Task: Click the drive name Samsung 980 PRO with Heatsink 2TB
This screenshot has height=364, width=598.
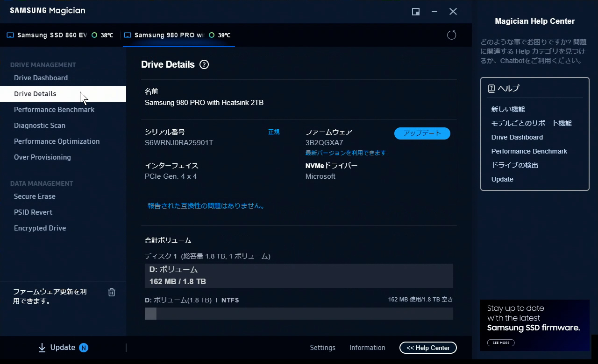Action: 204,103
